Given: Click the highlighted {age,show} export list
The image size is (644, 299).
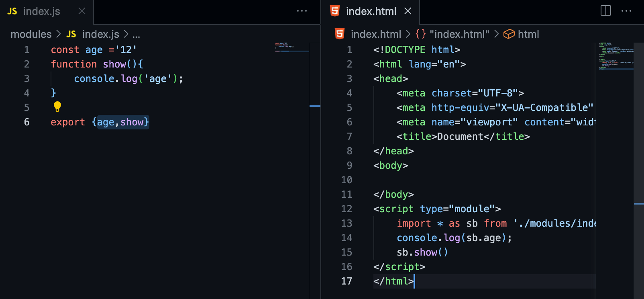Looking at the screenshot, I should [120, 122].
